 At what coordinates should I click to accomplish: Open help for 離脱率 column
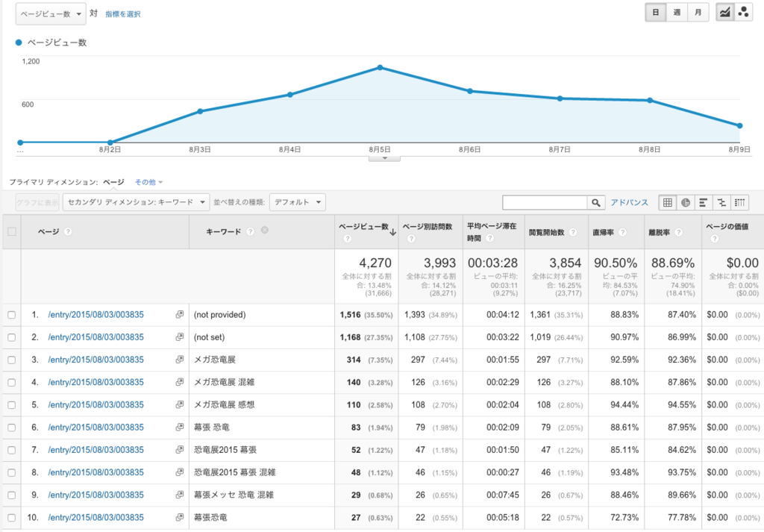tap(679, 232)
